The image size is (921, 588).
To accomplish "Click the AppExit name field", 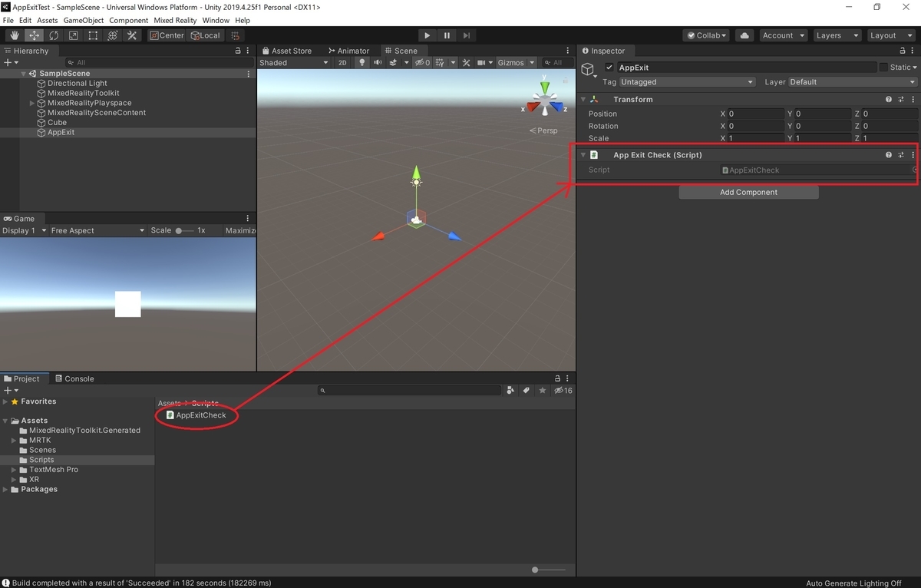I will [746, 68].
